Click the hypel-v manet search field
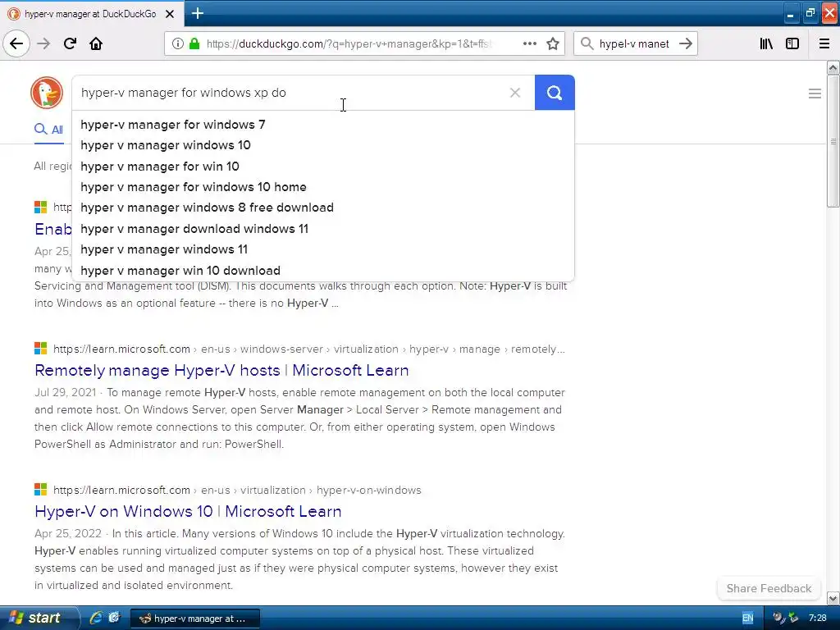 coord(634,43)
